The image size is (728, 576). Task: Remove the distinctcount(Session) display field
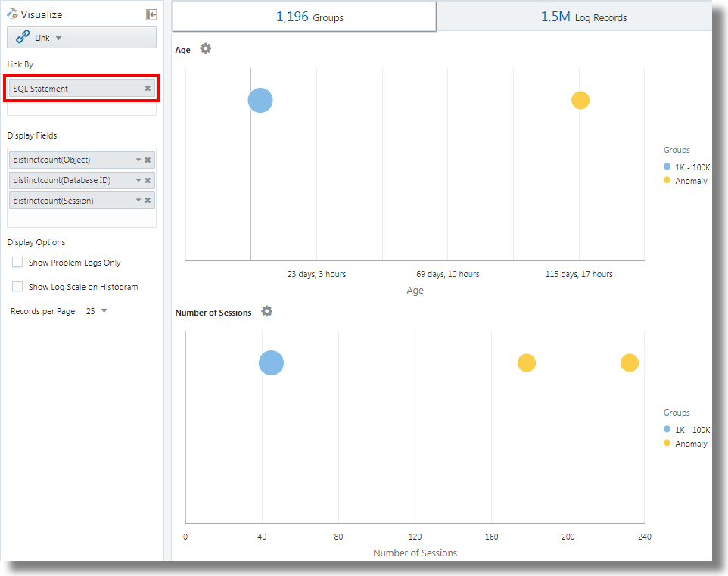(148, 201)
